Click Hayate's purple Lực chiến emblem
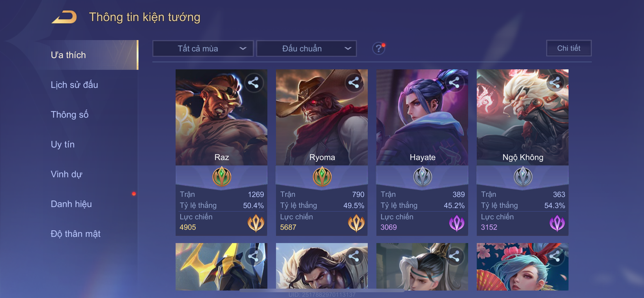The image size is (644, 298). click(x=456, y=223)
